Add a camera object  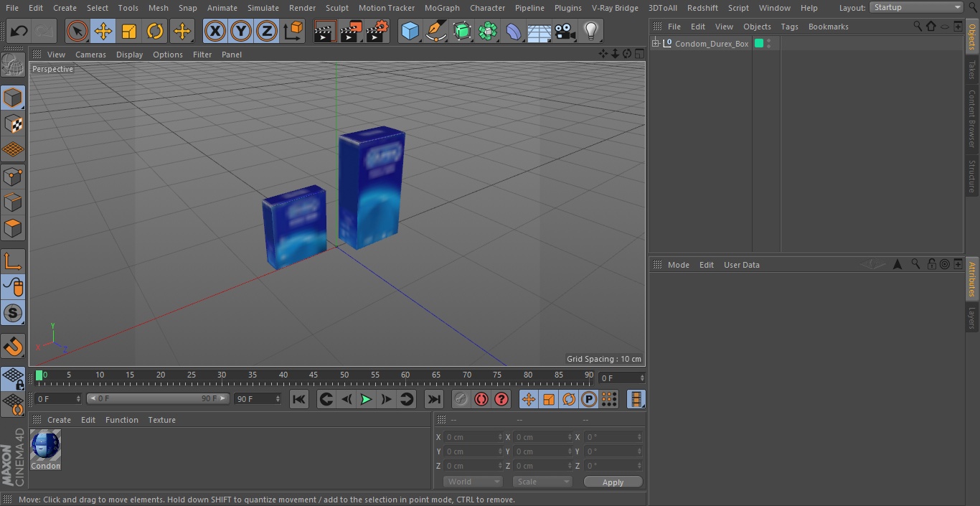[565, 31]
